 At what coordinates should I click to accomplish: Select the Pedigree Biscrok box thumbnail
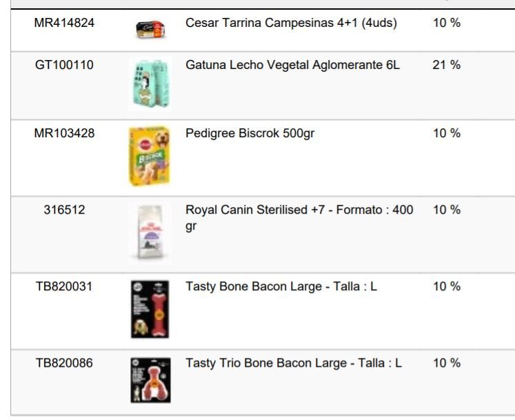(149, 156)
